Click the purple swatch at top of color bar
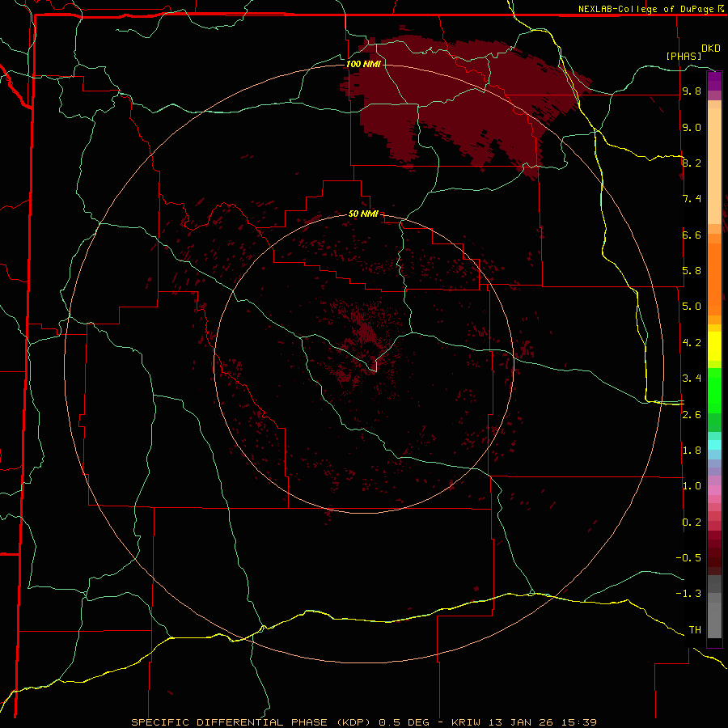Viewport: 728px width, 728px height. [x=714, y=81]
